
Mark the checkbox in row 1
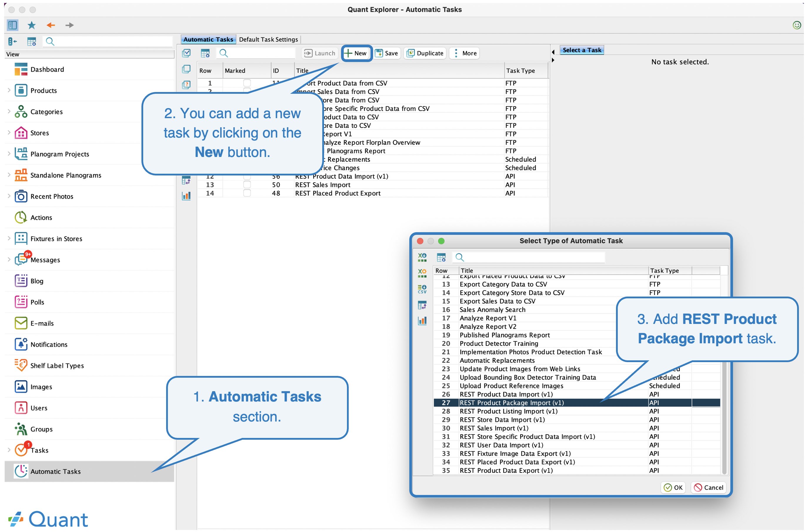point(247,83)
